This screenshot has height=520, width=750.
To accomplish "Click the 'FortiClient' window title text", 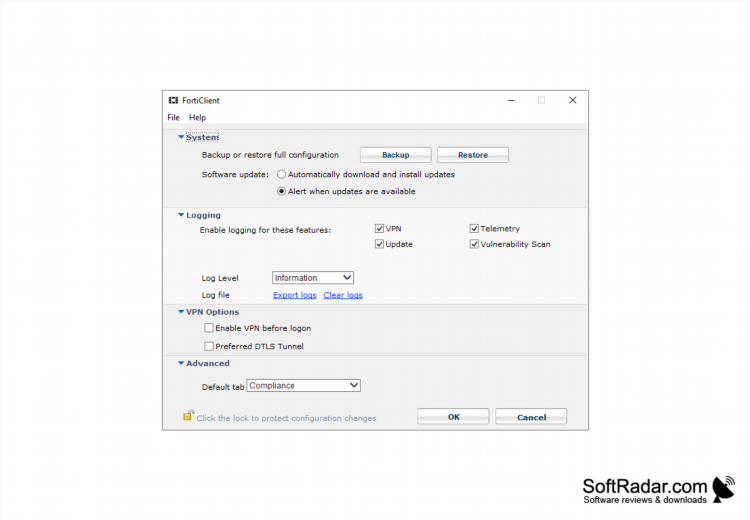I will [200, 100].
